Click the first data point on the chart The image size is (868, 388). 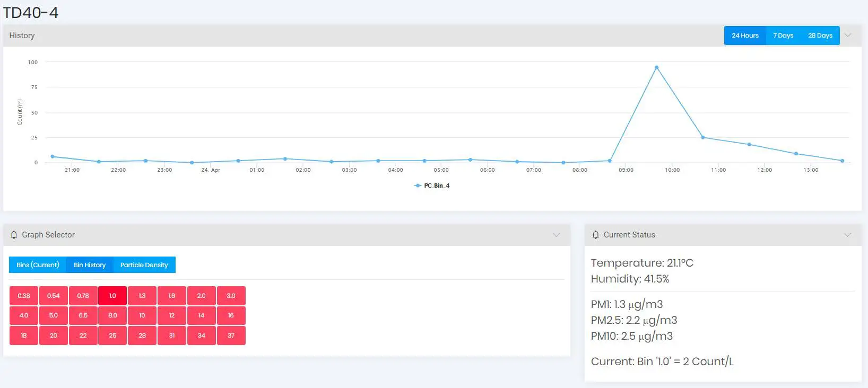click(52, 156)
